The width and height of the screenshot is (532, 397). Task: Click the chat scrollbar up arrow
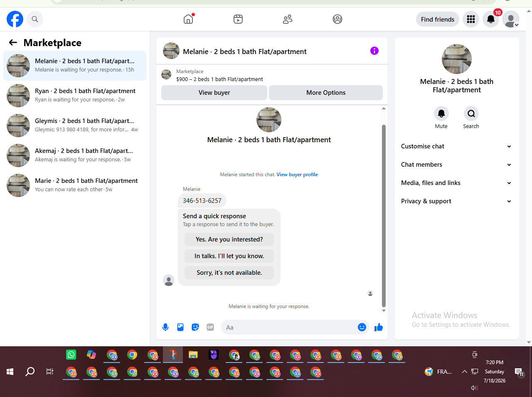click(x=384, y=108)
